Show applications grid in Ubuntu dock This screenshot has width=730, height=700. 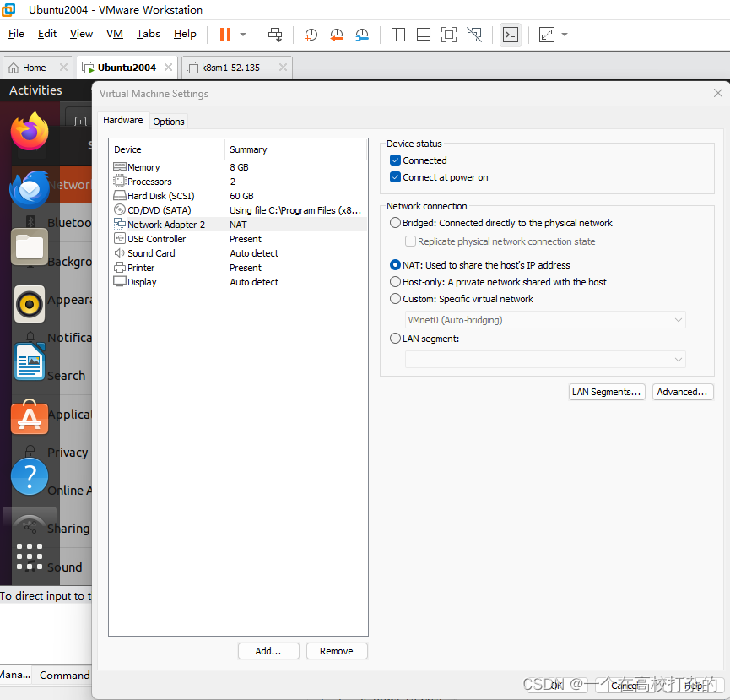tap(30, 556)
